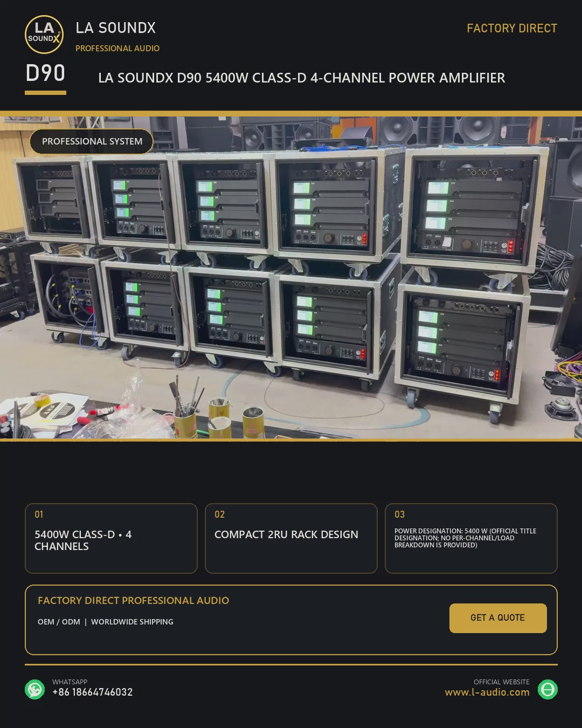The height and width of the screenshot is (728, 582).
Task: Select the FACTORY DIRECT header text
Action: (x=512, y=28)
